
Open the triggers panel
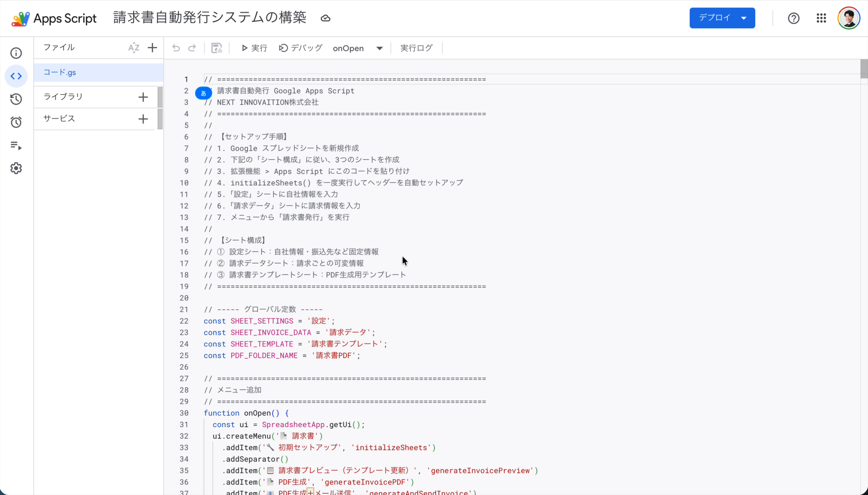16,122
